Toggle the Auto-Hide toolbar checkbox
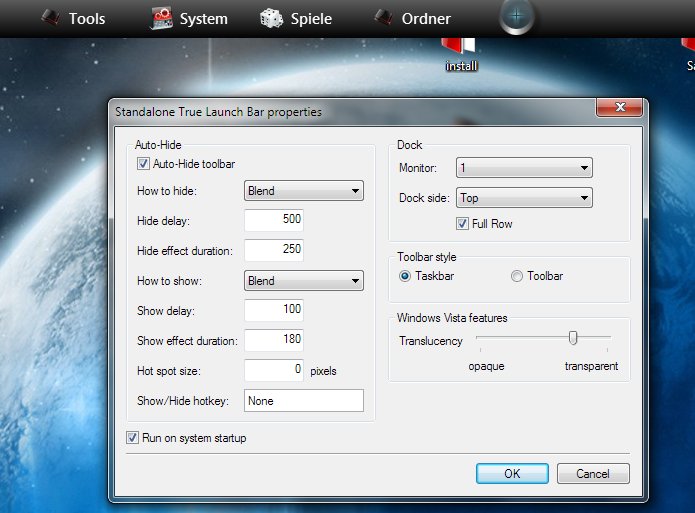Viewport: 695px width, 513px height. (143, 164)
